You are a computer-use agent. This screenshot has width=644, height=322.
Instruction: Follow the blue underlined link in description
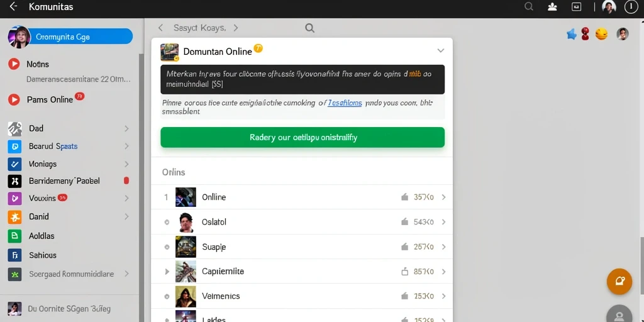click(345, 103)
